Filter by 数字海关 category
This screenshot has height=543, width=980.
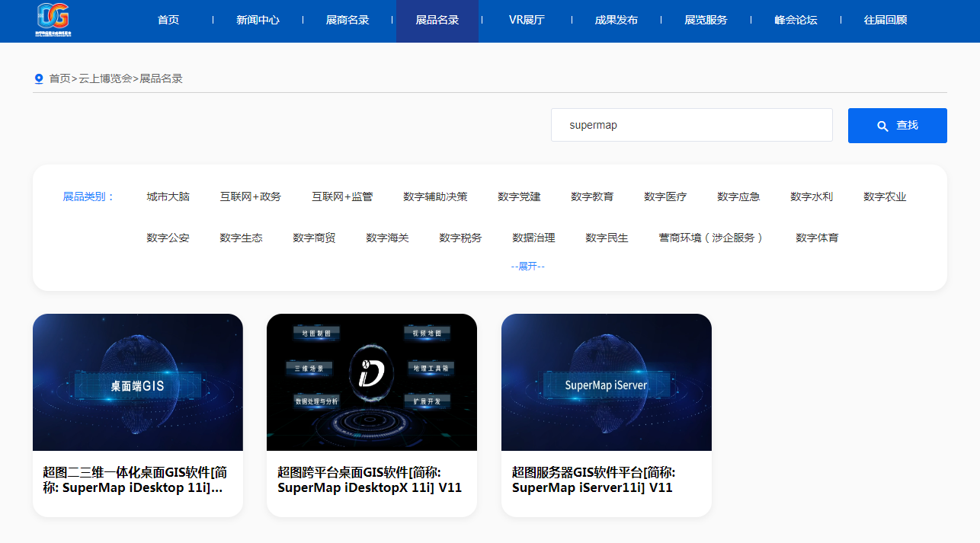pos(387,238)
